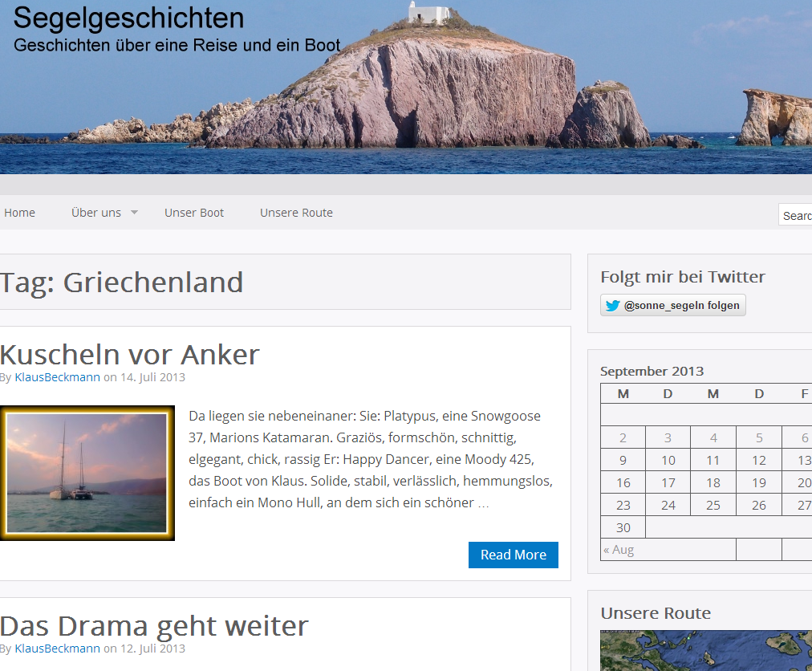This screenshot has height=671, width=812.
Task: Select calendar day 16
Action: (x=623, y=483)
